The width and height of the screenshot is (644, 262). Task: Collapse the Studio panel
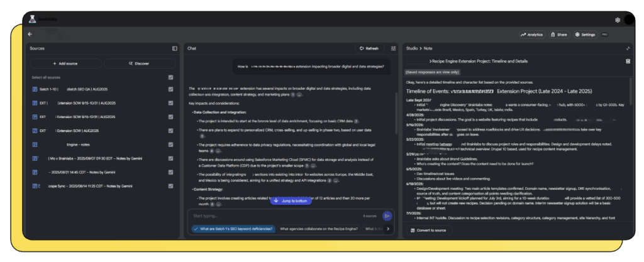pyautogui.click(x=628, y=48)
